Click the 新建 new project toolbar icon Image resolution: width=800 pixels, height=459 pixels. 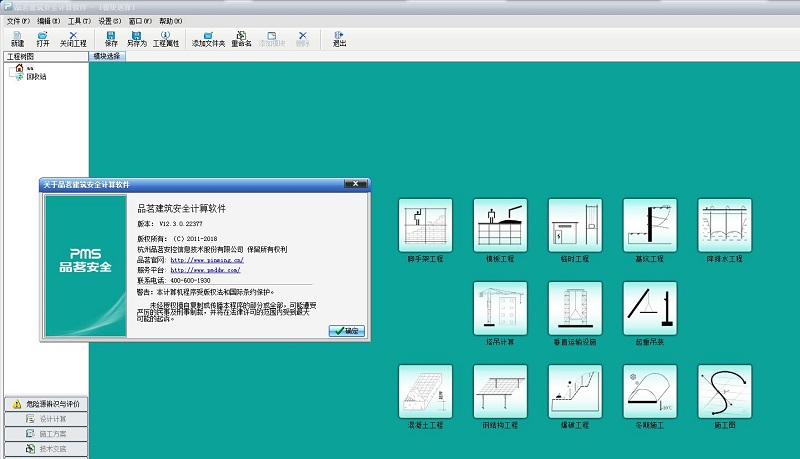tap(17, 39)
